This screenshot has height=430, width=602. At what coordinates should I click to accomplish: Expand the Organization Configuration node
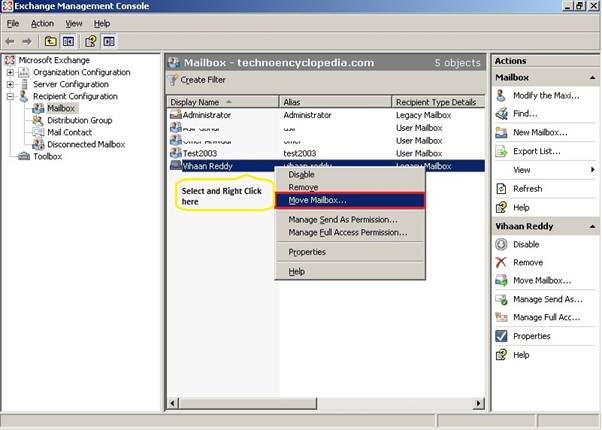[x=10, y=72]
